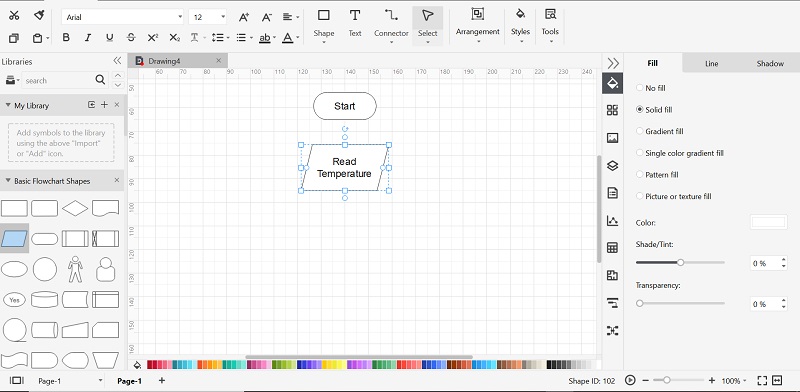Select the diamond Decision shape in library
This screenshot has width=800, height=392.
[x=75, y=208]
